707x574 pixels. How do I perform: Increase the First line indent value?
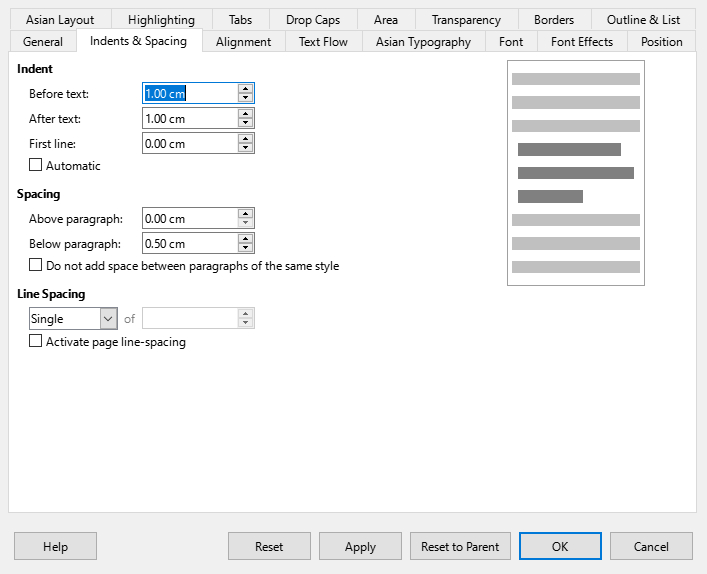245,139
